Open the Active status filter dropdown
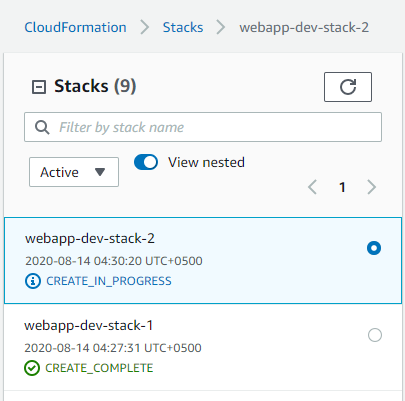 click(x=74, y=172)
